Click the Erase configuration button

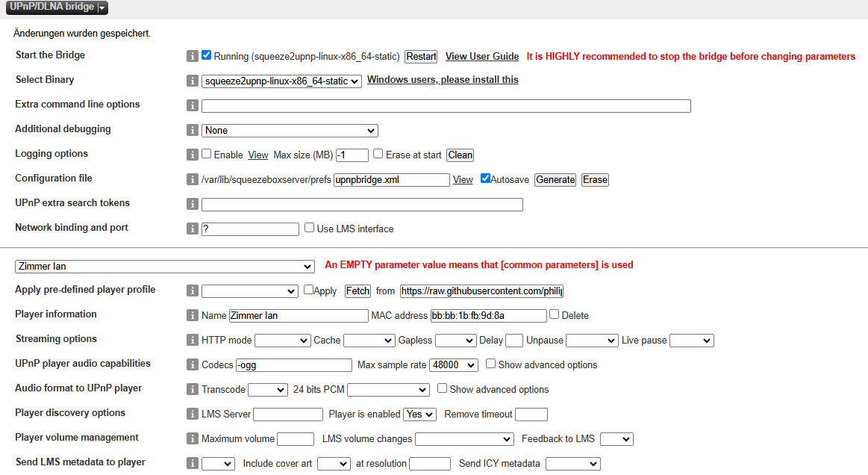(x=595, y=179)
